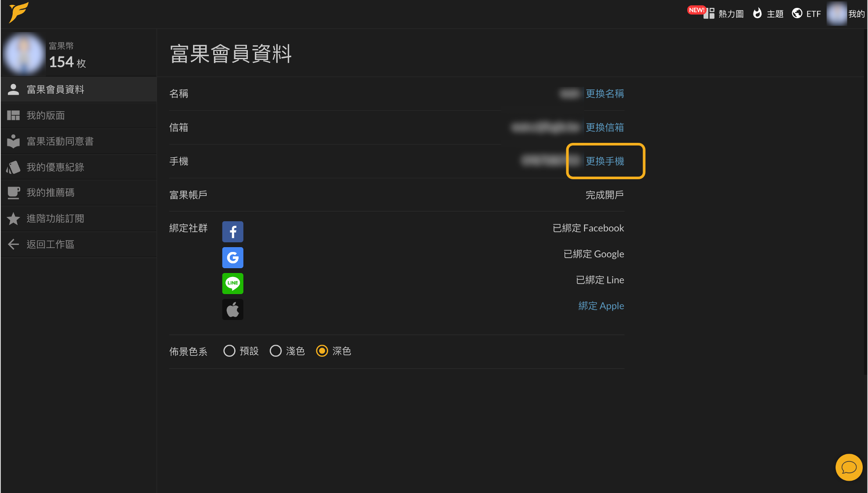Click the Facebook social binding icon
The width and height of the screenshot is (868, 493).
(x=232, y=232)
